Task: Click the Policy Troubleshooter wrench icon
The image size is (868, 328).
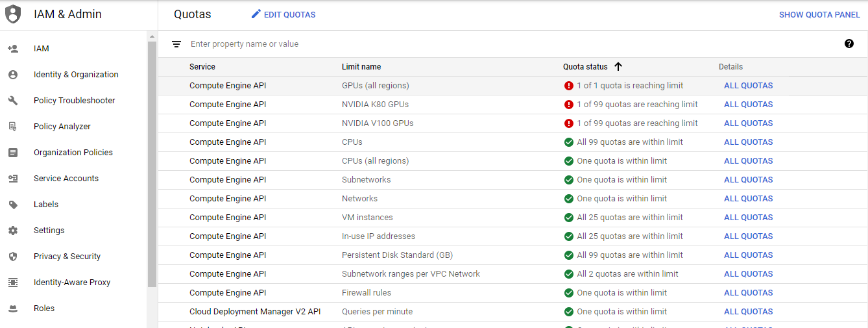Action: point(13,101)
